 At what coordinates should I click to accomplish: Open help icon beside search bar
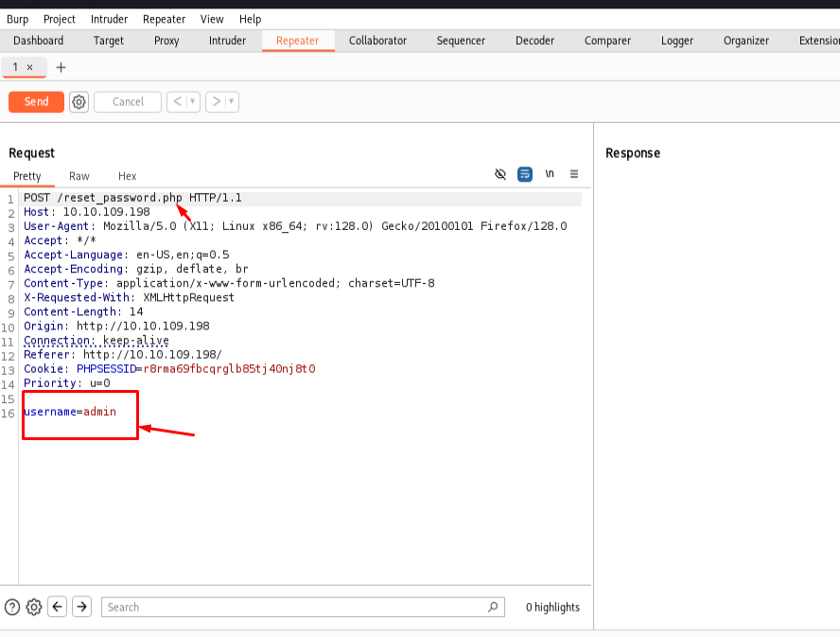coord(12,607)
